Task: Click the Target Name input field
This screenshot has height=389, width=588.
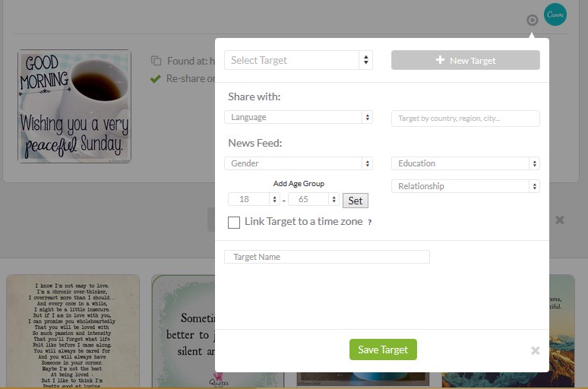Action: click(x=327, y=257)
